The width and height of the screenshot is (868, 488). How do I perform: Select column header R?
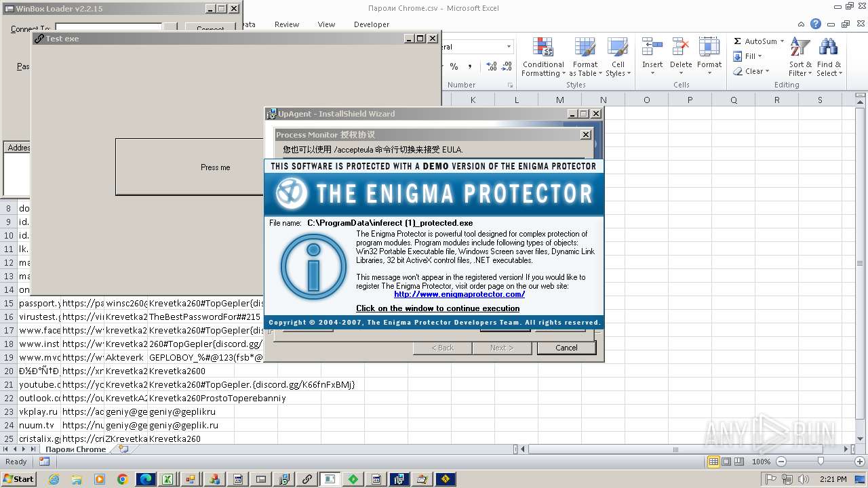tap(776, 100)
